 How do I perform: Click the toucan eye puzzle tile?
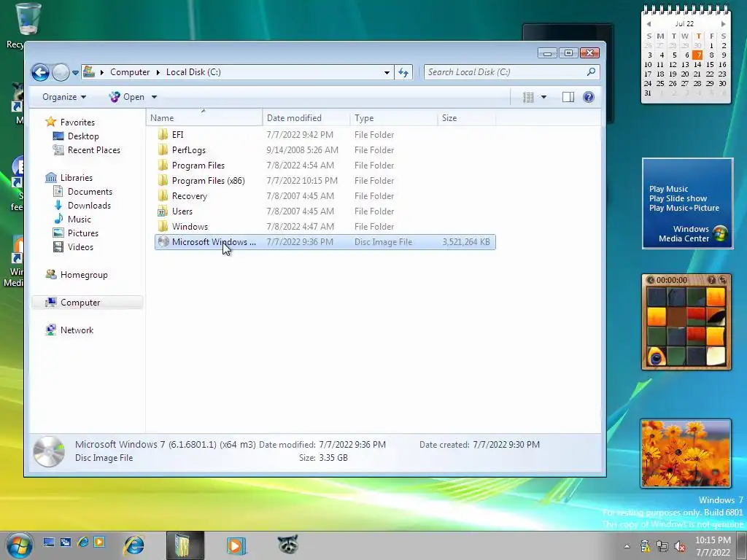pyautogui.click(x=657, y=356)
